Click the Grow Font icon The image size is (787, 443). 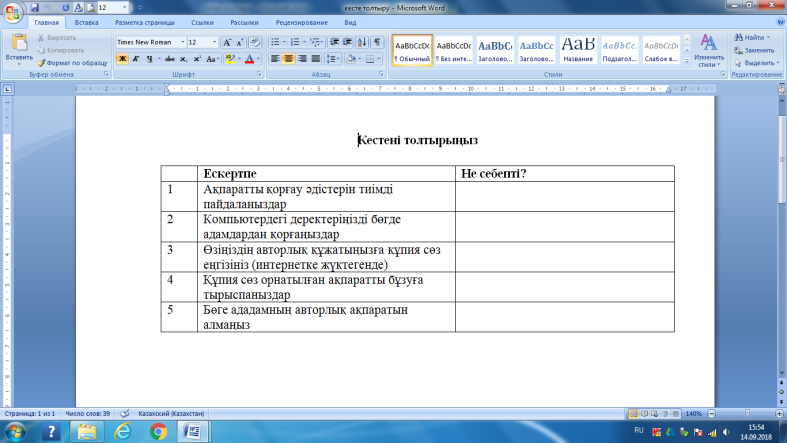tap(227, 43)
